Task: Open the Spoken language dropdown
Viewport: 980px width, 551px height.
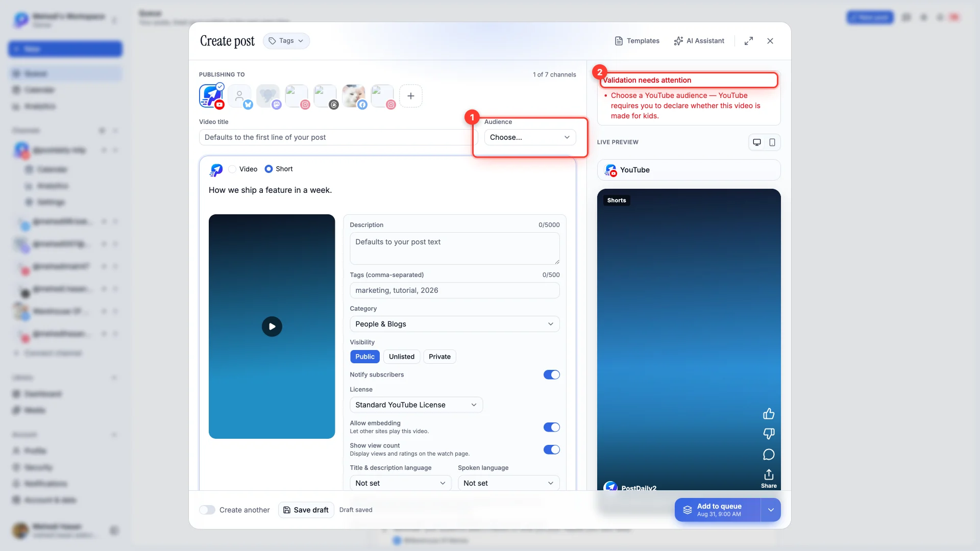Action: pos(508,483)
